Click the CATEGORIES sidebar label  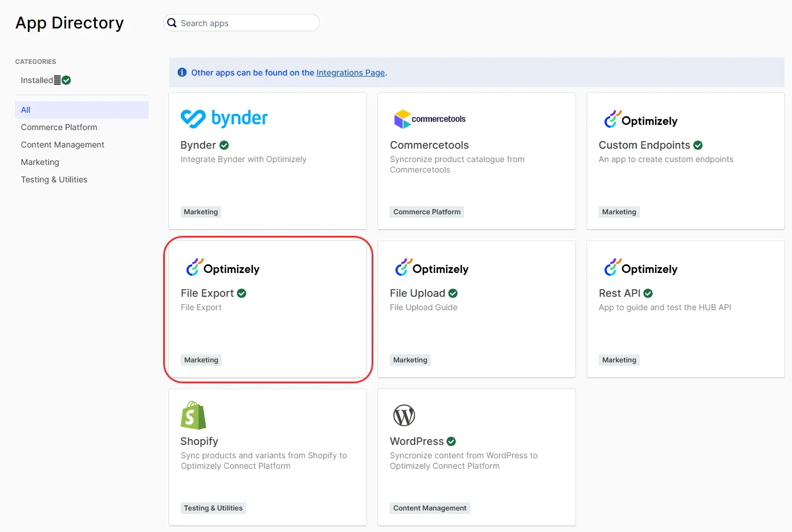[35, 62]
